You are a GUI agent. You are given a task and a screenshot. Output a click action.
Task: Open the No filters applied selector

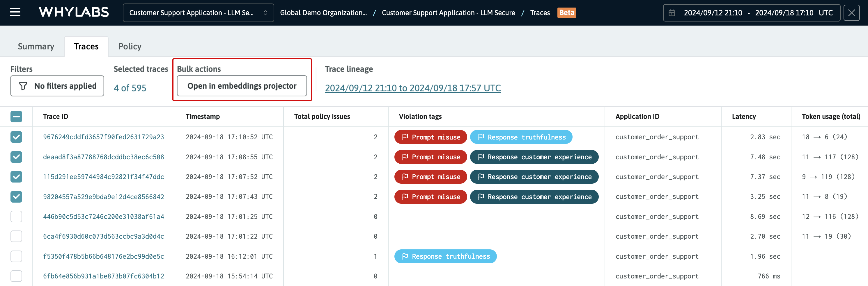pos(57,86)
